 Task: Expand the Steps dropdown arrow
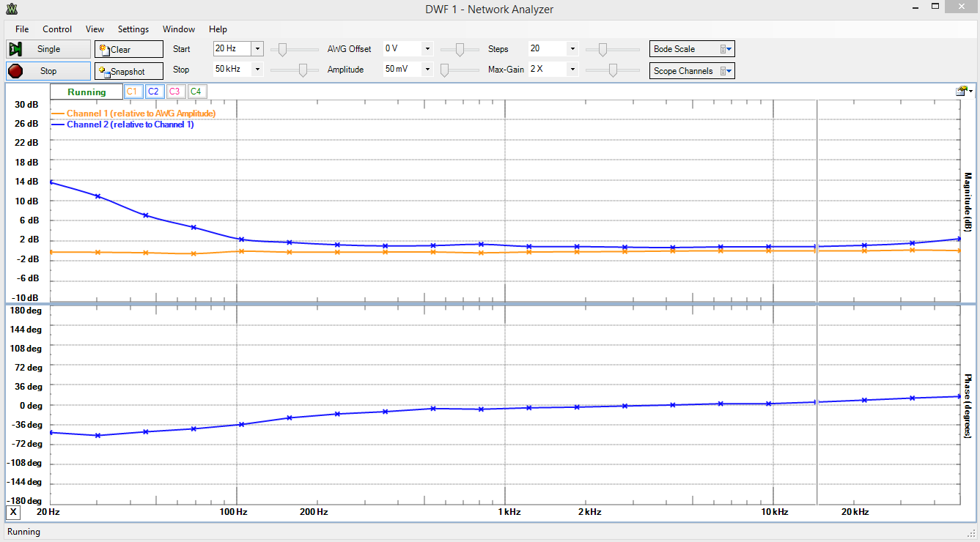coord(572,49)
